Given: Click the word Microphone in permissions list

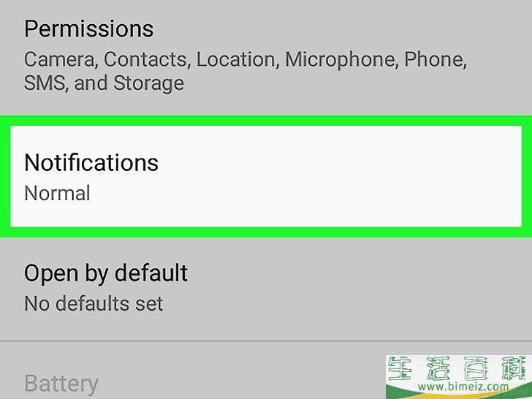Looking at the screenshot, I should (341, 59).
